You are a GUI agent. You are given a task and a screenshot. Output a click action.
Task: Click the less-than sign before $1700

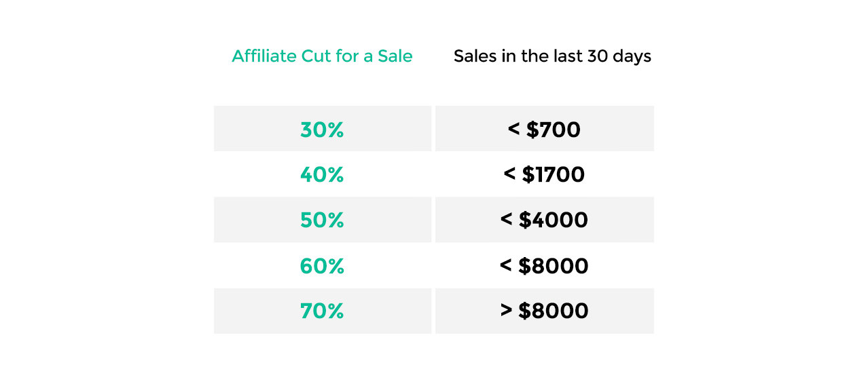point(510,174)
